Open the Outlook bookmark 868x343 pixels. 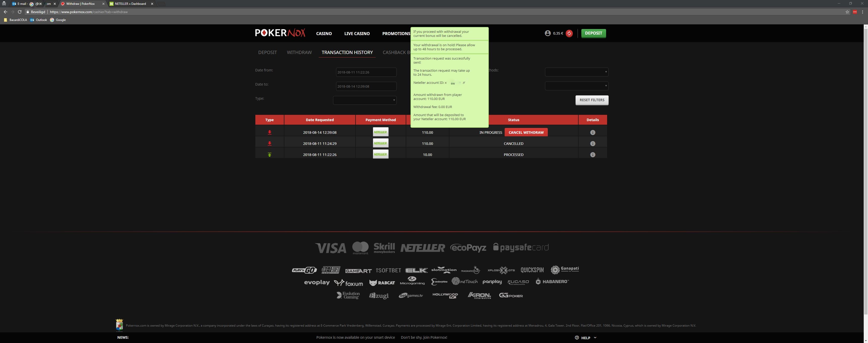pos(38,20)
